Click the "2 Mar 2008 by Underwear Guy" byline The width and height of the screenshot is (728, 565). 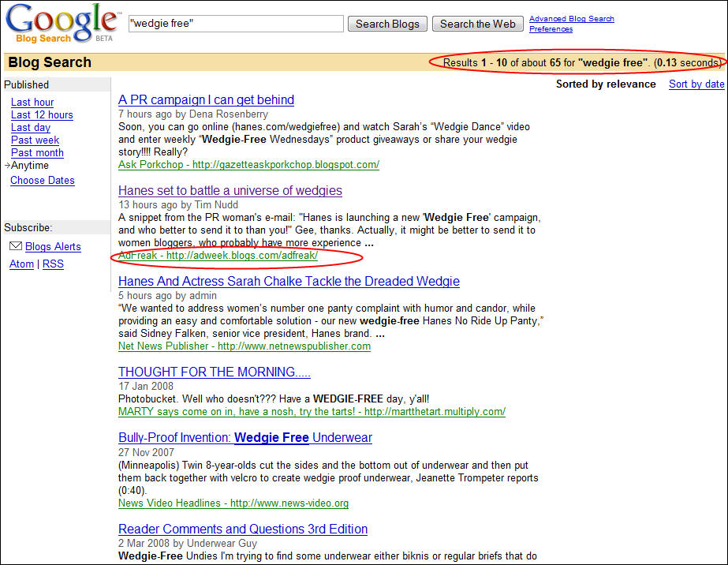188,543
